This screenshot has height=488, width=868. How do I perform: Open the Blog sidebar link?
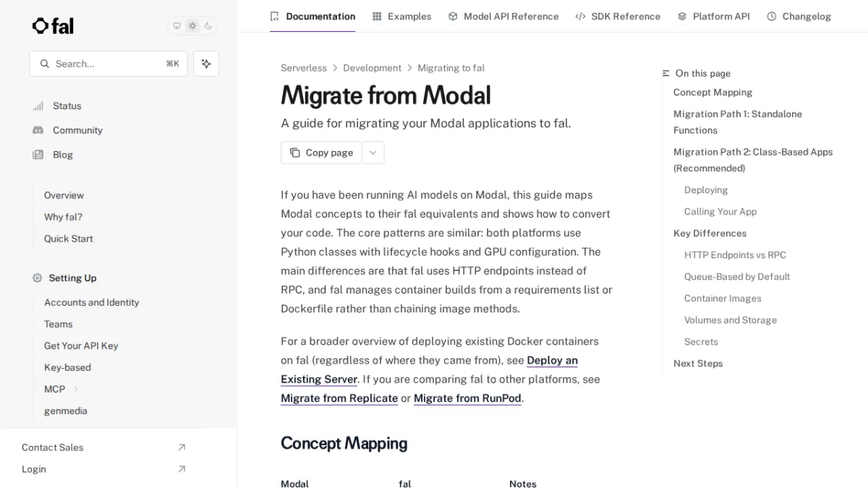[62, 155]
